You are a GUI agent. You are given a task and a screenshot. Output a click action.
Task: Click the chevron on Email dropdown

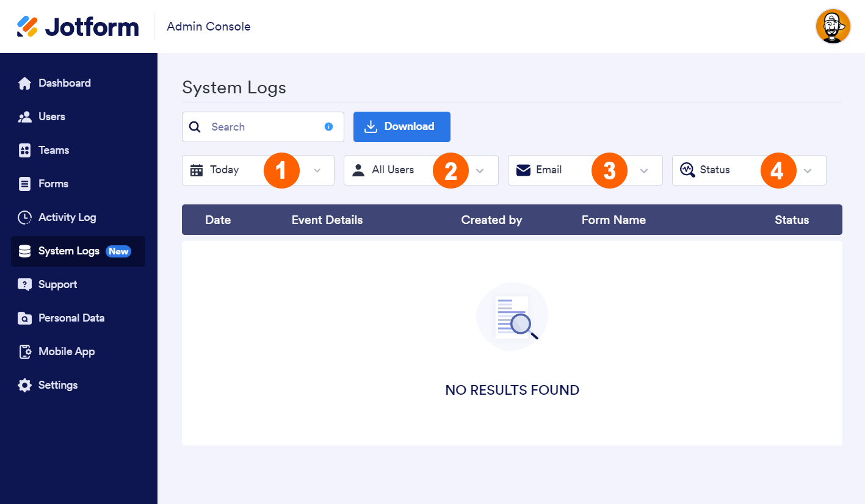[644, 171]
